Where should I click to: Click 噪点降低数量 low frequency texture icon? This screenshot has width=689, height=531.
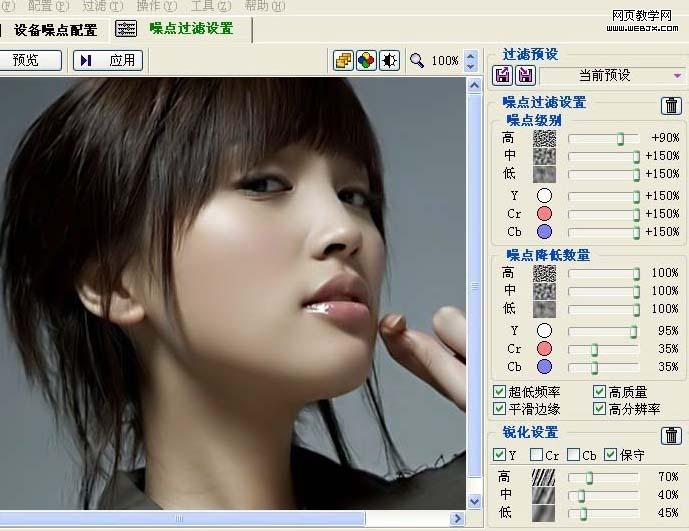tap(544, 309)
